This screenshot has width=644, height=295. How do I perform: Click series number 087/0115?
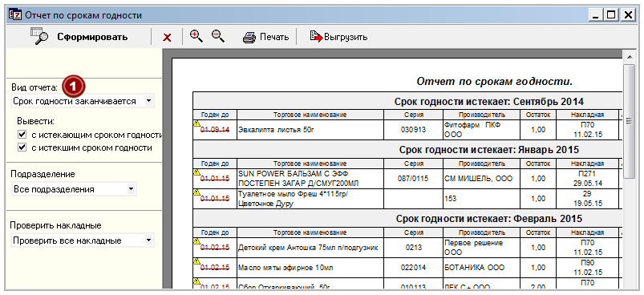click(x=413, y=179)
